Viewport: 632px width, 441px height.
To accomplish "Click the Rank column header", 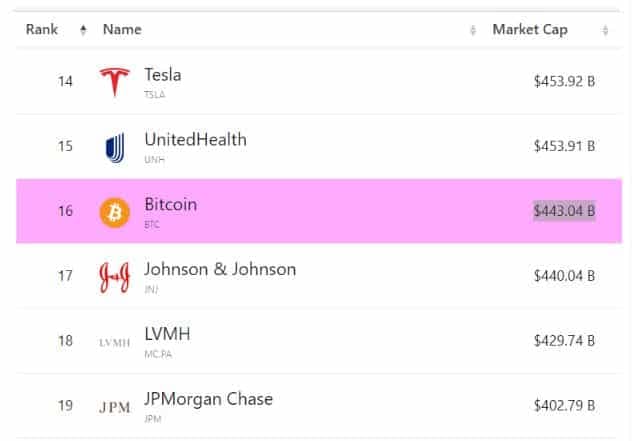I will 42,29.
